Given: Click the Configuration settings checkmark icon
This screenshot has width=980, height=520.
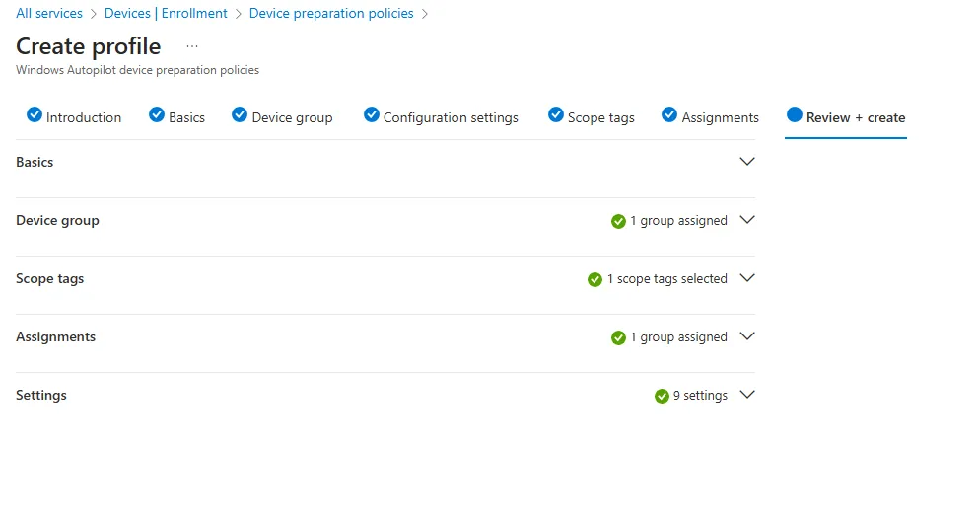Looking at the screenshot, I should point(372,115).
